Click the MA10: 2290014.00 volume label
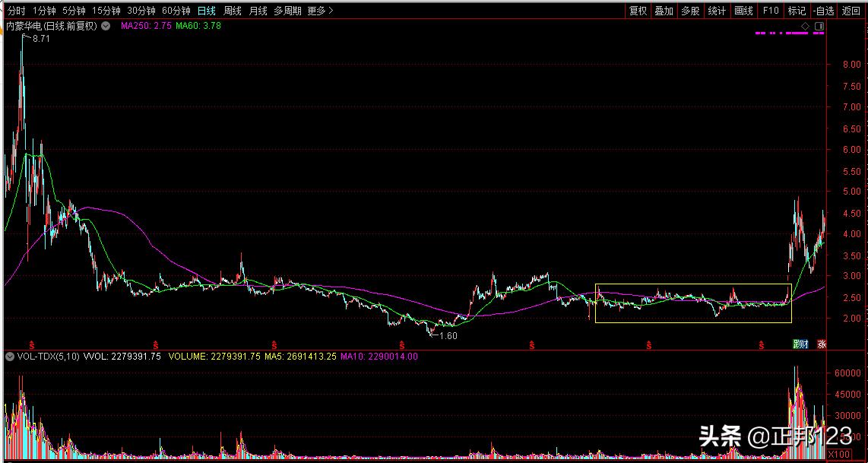Image resolution: width=868 pixels, height=463 pixels. [x=379, y=357]
